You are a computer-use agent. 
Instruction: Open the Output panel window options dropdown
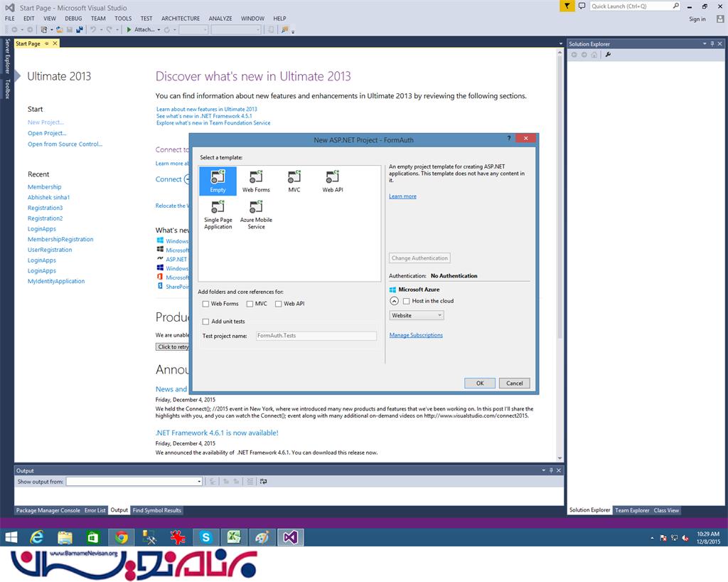point(543,470)
